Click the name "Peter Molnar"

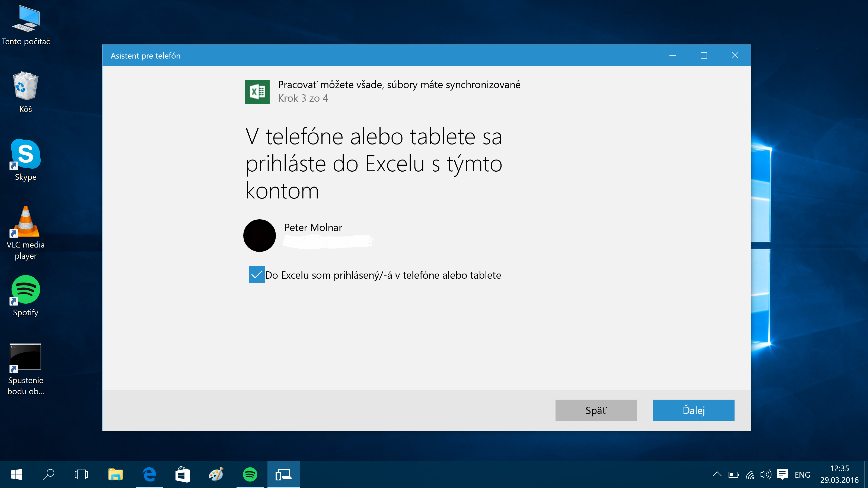tap(313, 227)
